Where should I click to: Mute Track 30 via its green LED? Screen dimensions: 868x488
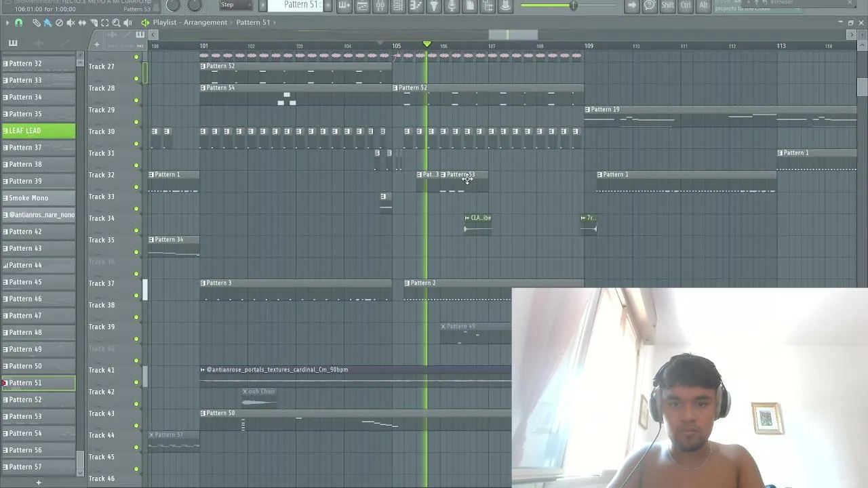click(136, 144)
